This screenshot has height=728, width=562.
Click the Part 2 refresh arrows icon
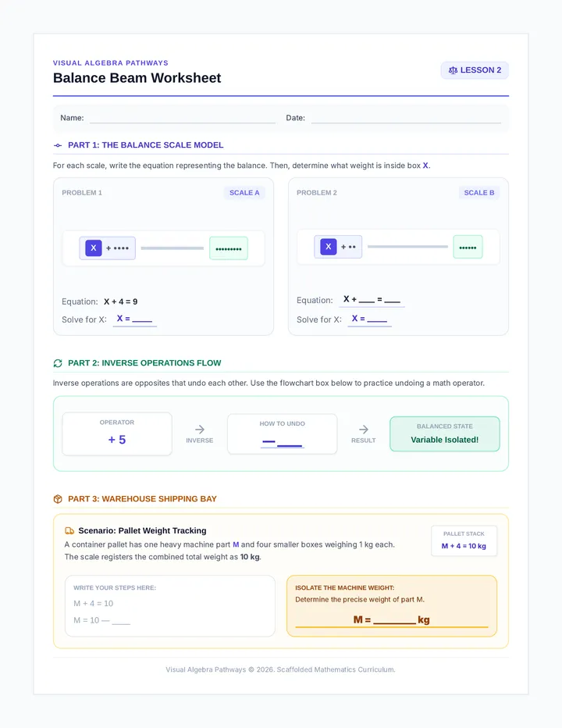(x=58, y=363)
